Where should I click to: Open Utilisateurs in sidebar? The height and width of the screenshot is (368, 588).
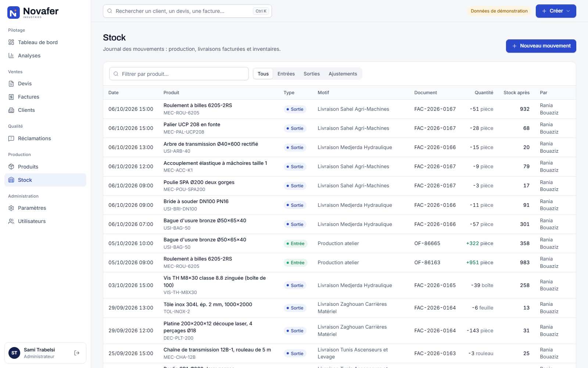point(45,221)
